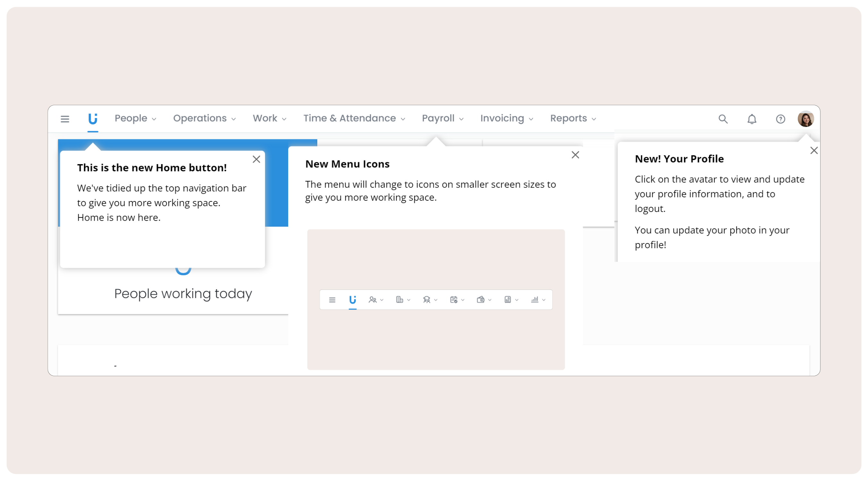Click the blue U home logo

[x=93, y=119]
